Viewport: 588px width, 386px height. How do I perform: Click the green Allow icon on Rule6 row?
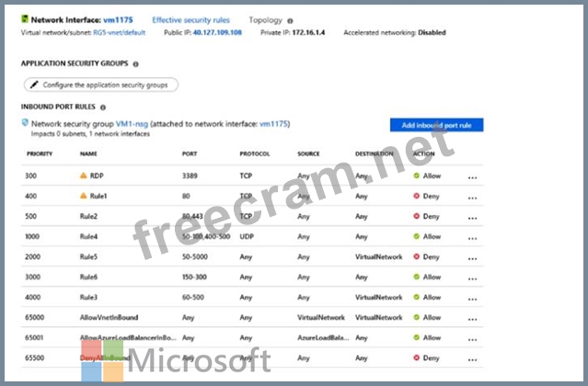416,277
